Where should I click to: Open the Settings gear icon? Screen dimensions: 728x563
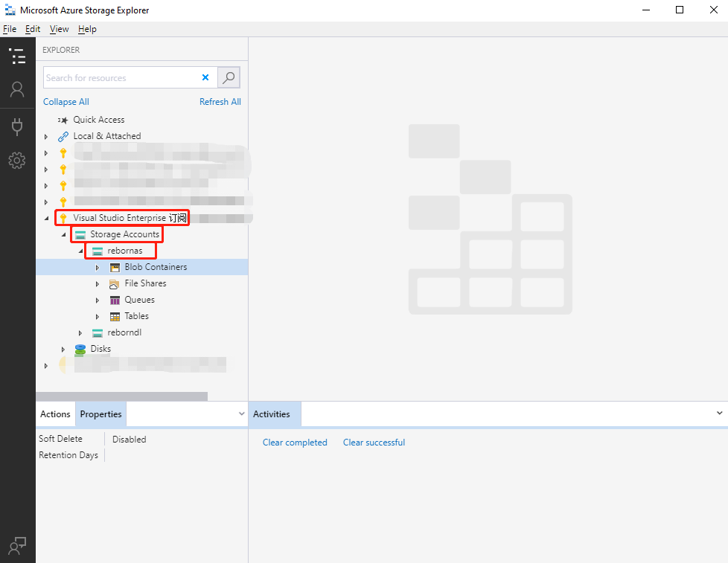(x=16, y=161)
